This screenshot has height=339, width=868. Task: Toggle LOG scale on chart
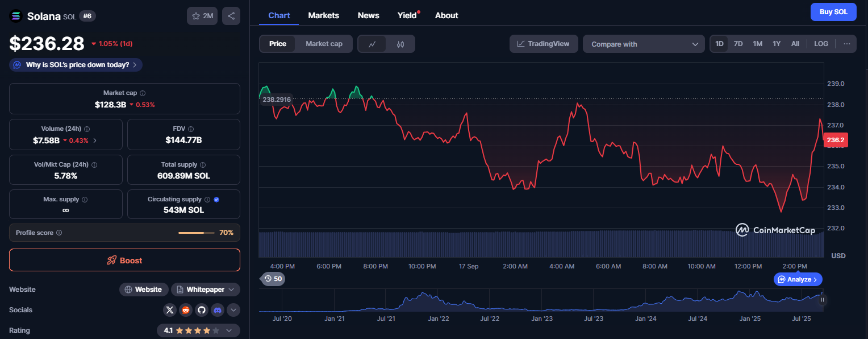821,44
